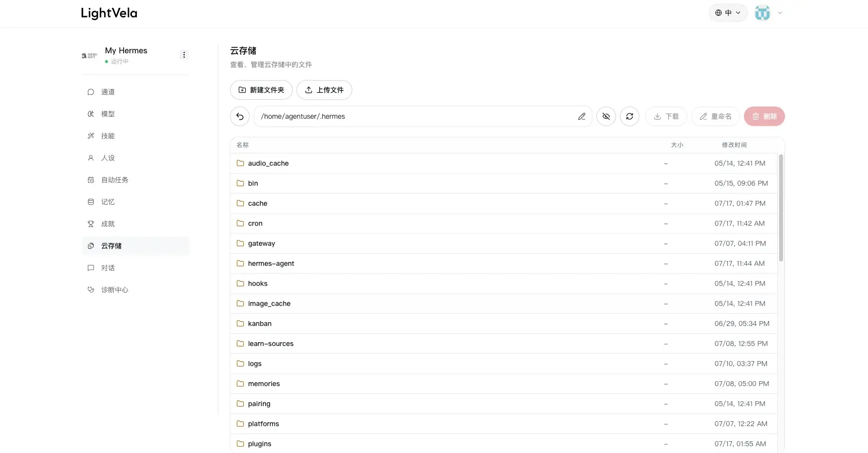Screen dimensions: 868x453
Task: Select the kanban folder row
Action: pyautogui.click(x=504, y=324)
